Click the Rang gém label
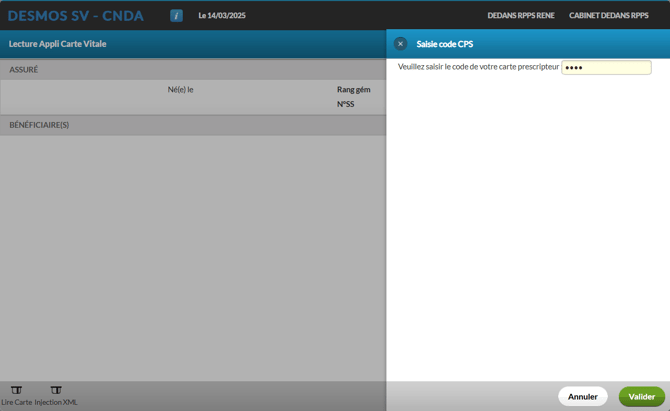Viewport: 670px width, 411px height. pos(353,90)
